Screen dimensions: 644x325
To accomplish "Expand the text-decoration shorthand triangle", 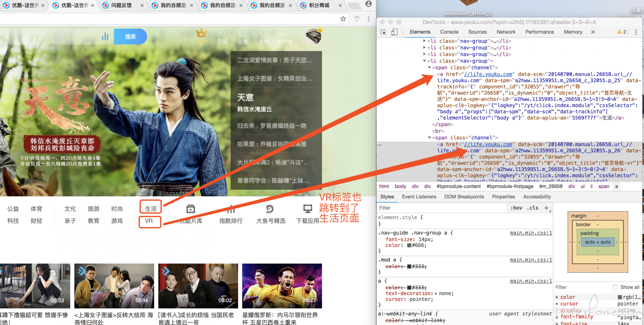I will (x=436, y=293).
